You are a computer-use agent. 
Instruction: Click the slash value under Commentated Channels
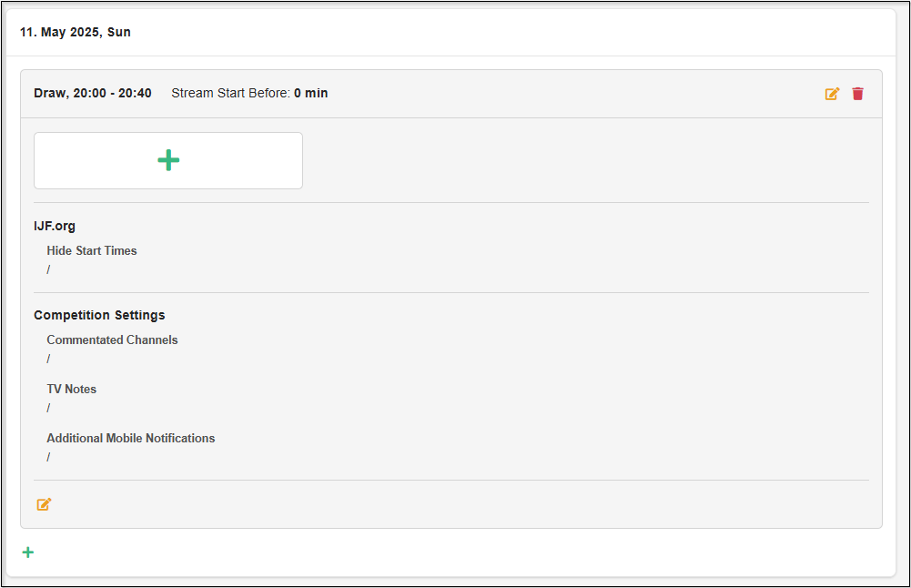pyautogui.click(x=49, y=359)
